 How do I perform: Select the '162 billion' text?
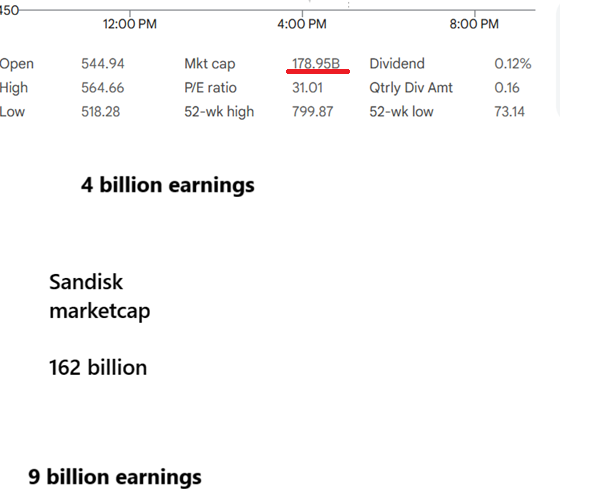pos(98,368)
